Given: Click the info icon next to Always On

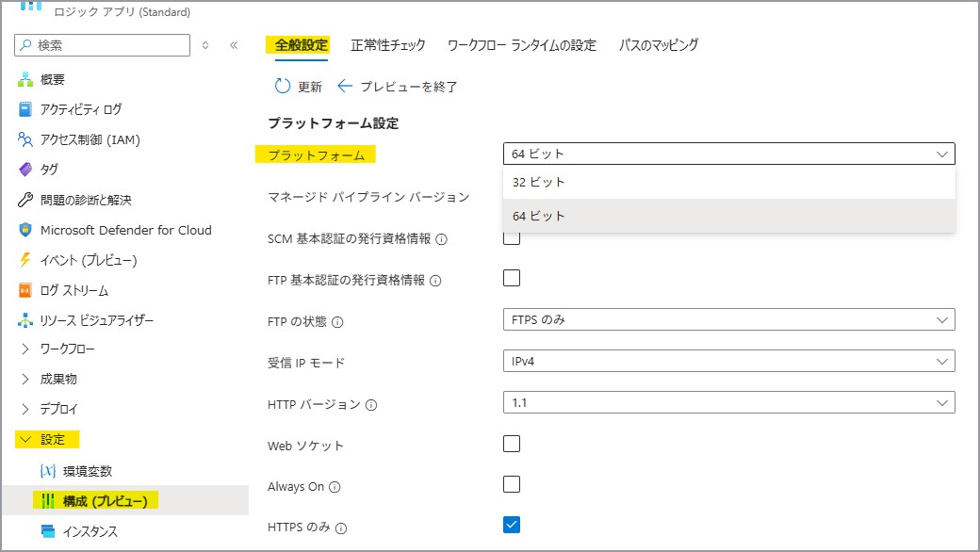Looking at the screenshot, I should (335, 487).
